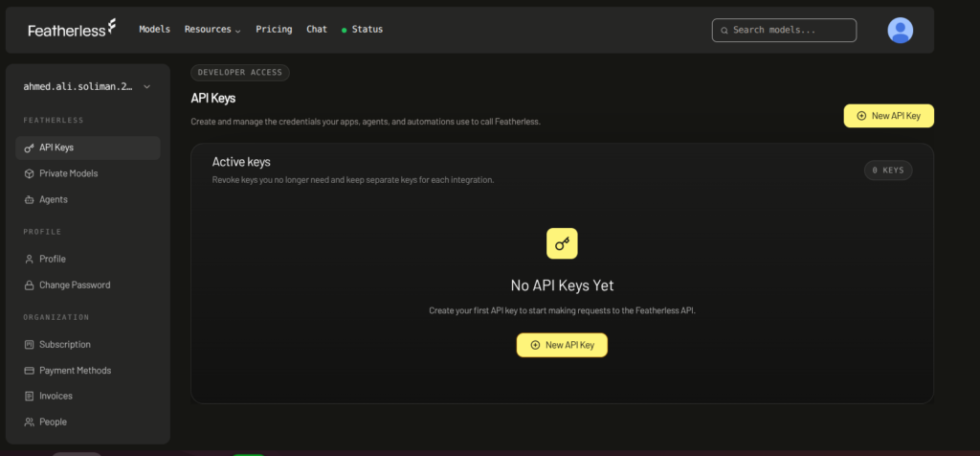Click the 0 KEYS badge
The height and width of the screenshot is (456, 980).
[x=888, y=171]
